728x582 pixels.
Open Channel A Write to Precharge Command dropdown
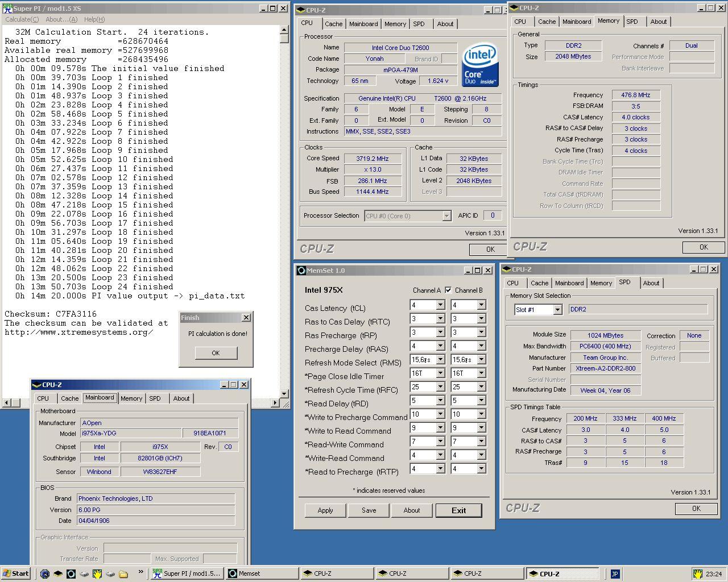440,414
